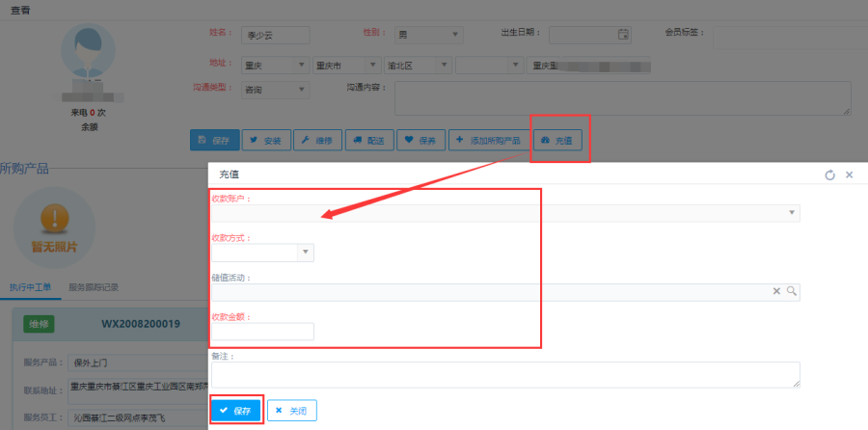Expand the 收款账户 dropdown
This screenshot has width=868, height=430.
pyautogui.click(x=792, y=213)
